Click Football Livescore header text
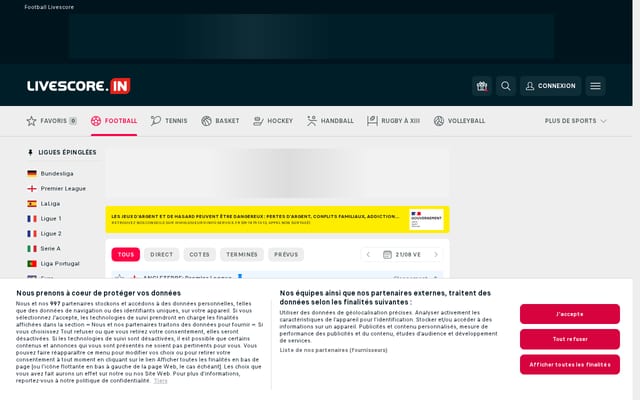Screen dimensions: 640x400 click(x=49, y=7)
